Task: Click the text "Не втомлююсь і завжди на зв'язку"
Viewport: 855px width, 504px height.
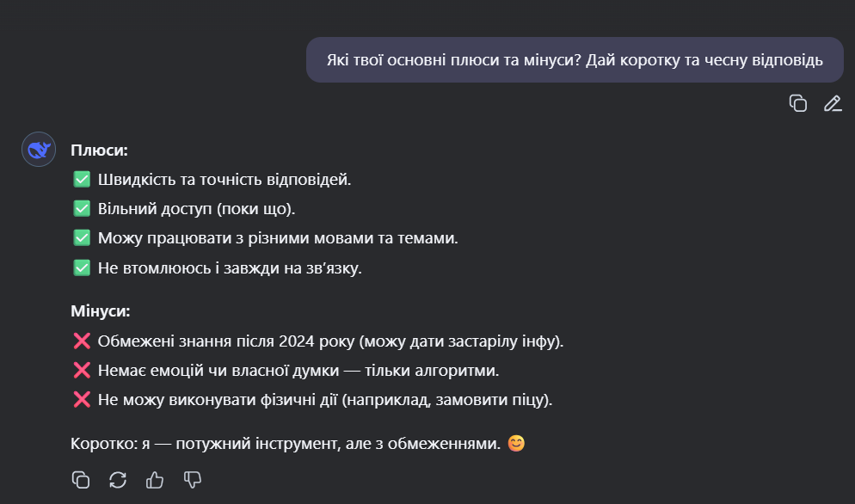Action: point(230,267)
